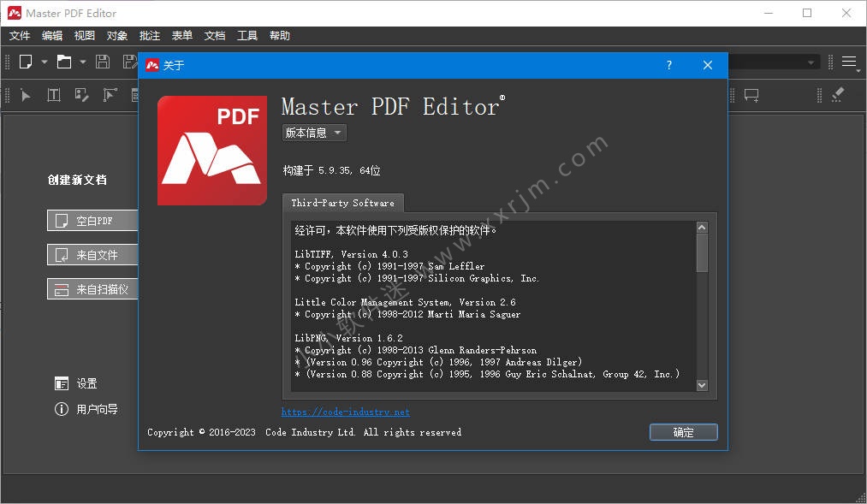Viewport: 867px width, 504px height.
Task: Click the LibPNG, Version 1.6.2 line
Action: pos(348,338)
